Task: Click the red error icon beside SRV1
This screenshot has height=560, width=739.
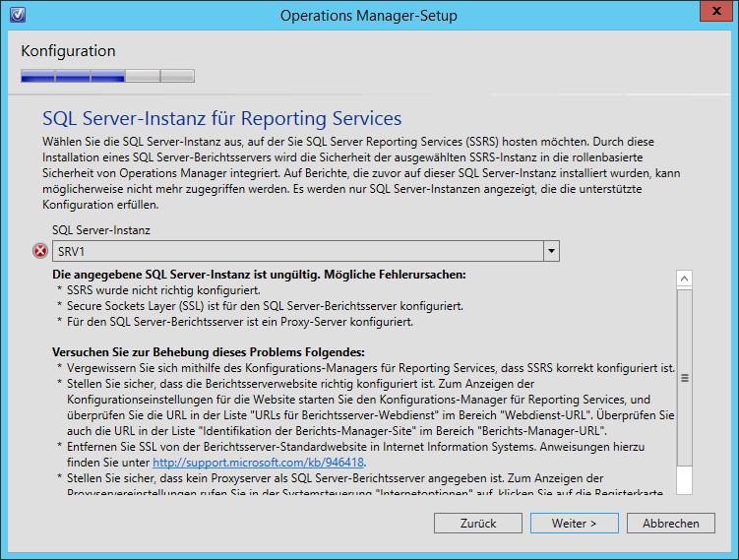Action: tap(40, 251)
